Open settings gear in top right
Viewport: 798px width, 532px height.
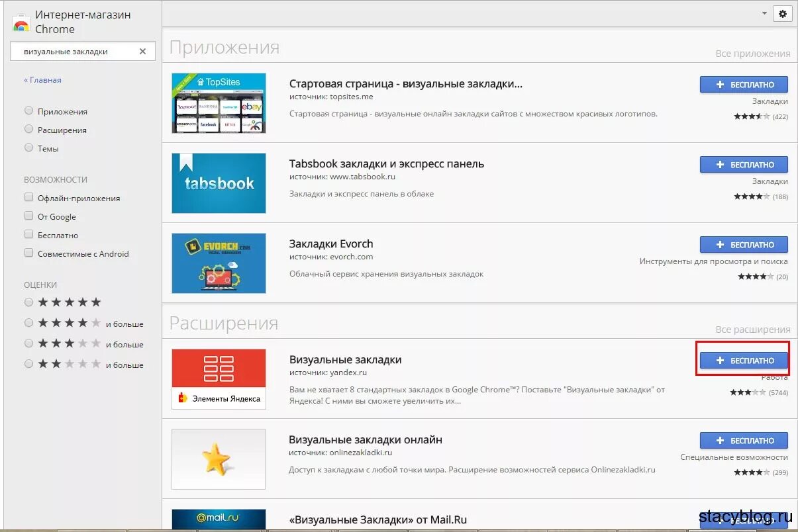pyautogui.click(x=783, y=13)
